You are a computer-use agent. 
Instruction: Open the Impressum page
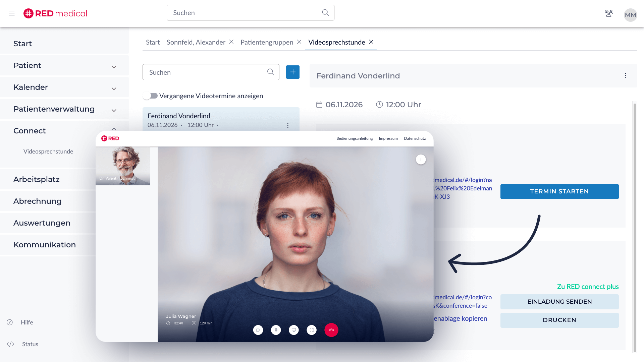[x=388, y=138]
